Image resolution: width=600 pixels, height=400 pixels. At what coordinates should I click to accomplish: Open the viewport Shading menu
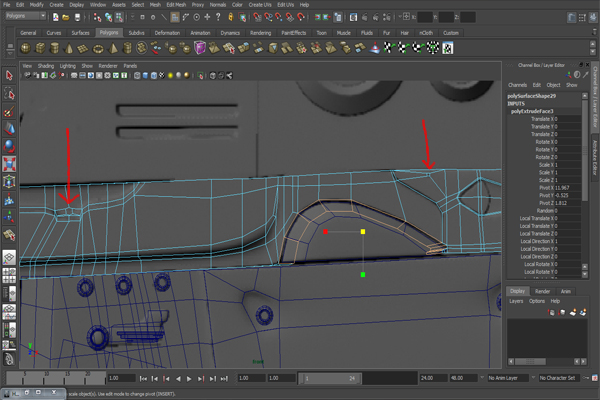pyautogui.click(x=46, y=66)
